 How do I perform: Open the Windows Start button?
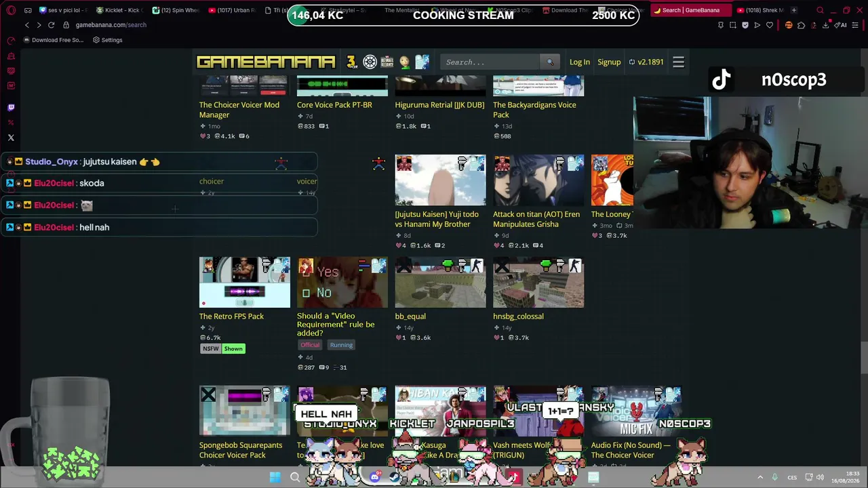pos(275,477)
